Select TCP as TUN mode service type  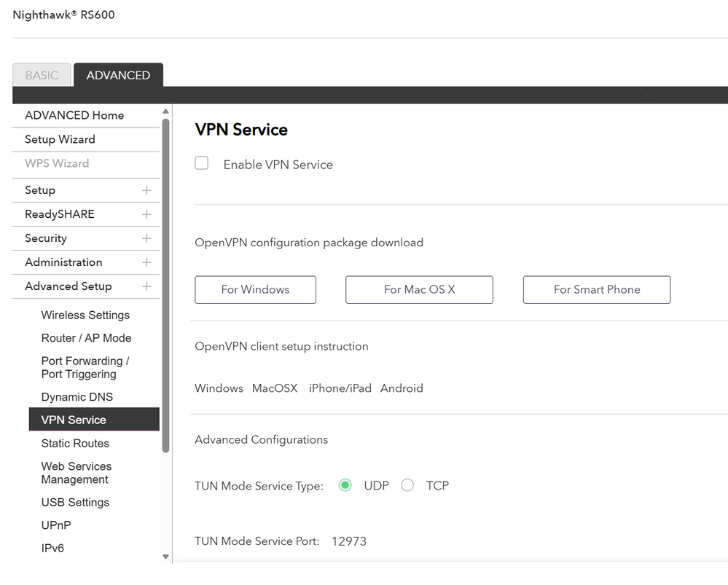pyautogui.click(x=407, y=485)
